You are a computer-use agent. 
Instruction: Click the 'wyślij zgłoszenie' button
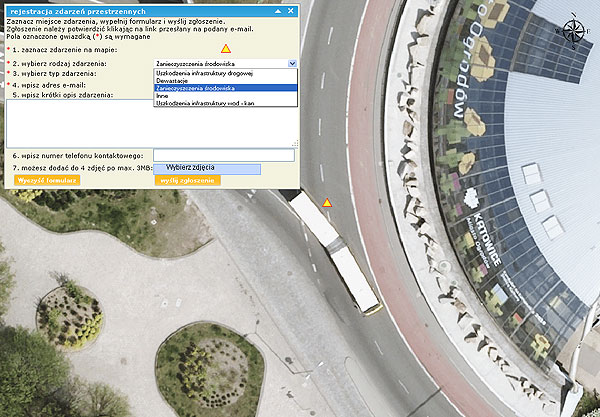tap(188, 180)
